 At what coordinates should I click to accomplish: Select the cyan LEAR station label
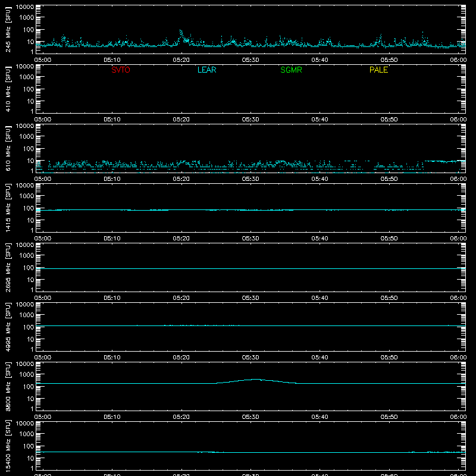pos(206,70)
